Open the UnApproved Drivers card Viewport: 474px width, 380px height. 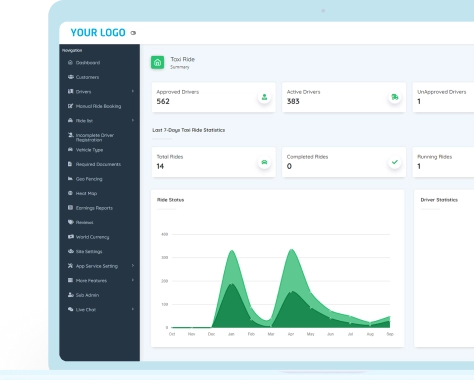(x=443, y=97)
